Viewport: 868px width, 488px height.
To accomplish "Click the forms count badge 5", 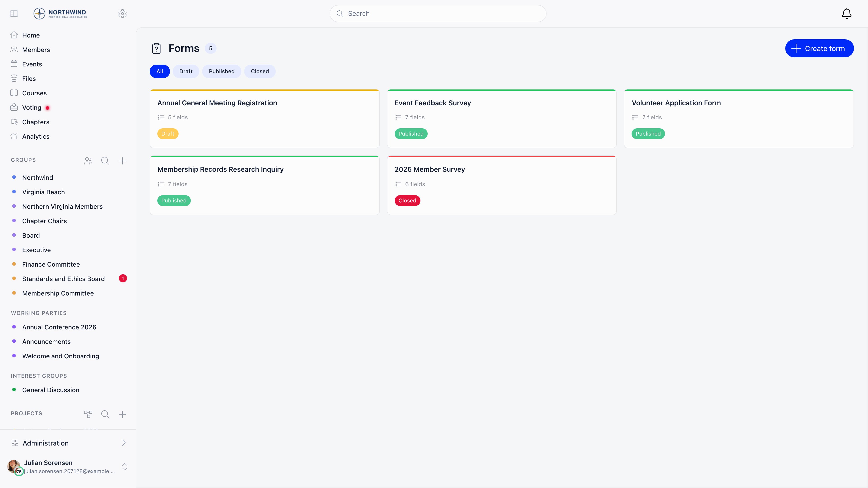I will point(211,49).
